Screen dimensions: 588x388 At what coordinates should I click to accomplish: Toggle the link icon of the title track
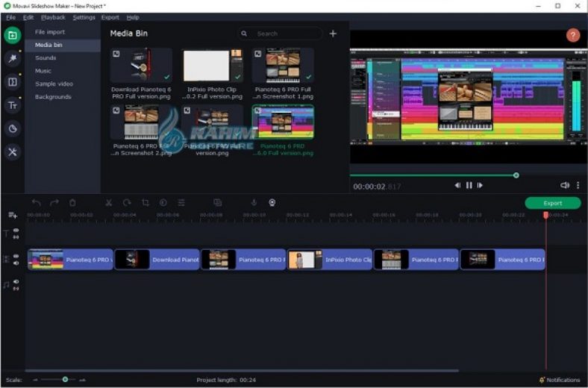(x=16, y=237)
